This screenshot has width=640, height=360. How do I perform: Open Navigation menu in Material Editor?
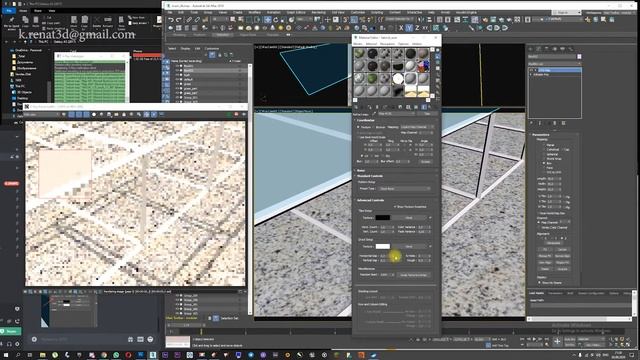(x=387, y=43)
